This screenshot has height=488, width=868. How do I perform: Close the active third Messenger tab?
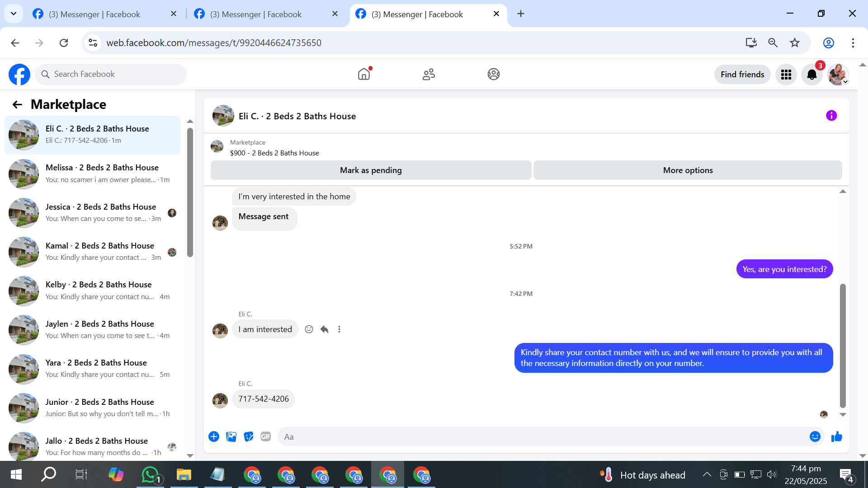(x=496, y=14)
